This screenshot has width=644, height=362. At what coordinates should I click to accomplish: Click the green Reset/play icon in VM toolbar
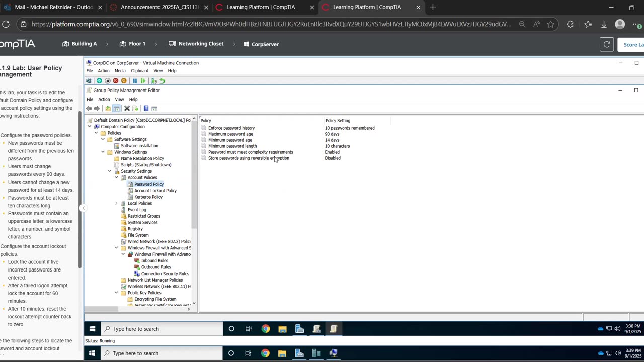(x=143, y=81)
